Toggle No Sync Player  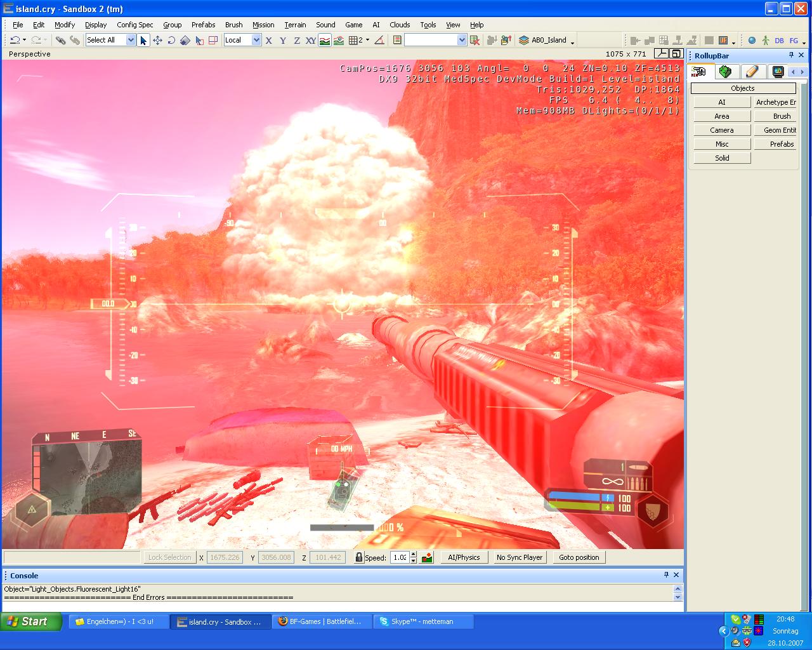[x=520, y=557]
